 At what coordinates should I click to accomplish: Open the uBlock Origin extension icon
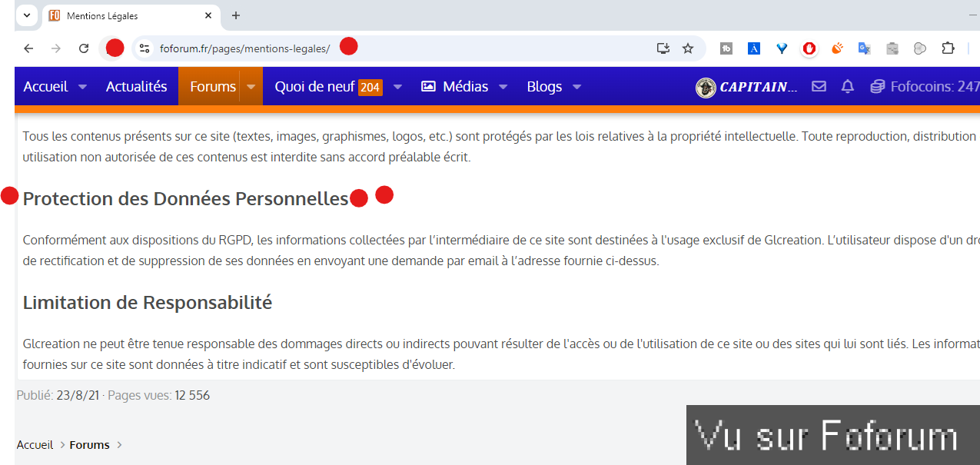(809, 48)
